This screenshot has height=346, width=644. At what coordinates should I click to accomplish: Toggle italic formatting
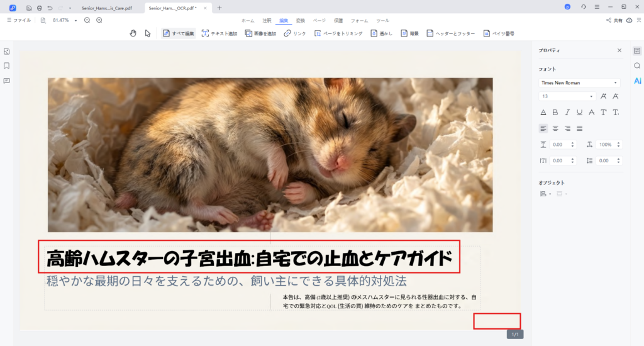tap(567, 113)
